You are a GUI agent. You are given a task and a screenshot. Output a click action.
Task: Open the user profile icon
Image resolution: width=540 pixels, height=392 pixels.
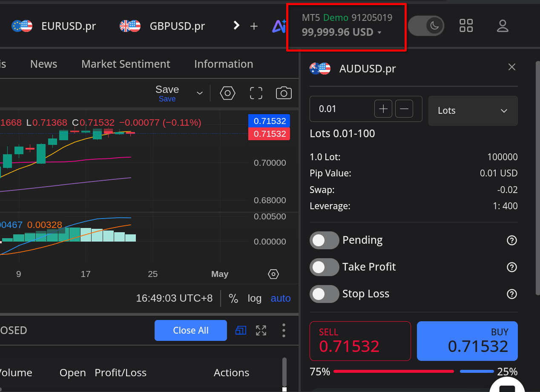tap(503, 26)
